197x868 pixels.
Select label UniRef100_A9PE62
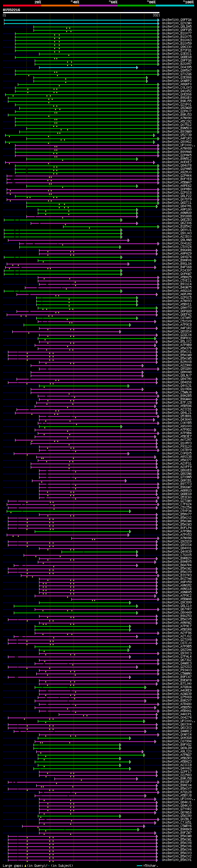(x=177, y=186)
